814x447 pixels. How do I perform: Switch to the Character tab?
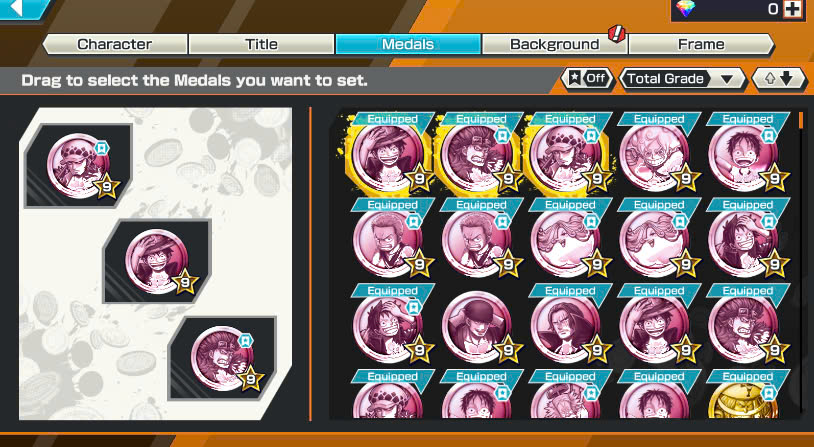[x=115, y=44]
